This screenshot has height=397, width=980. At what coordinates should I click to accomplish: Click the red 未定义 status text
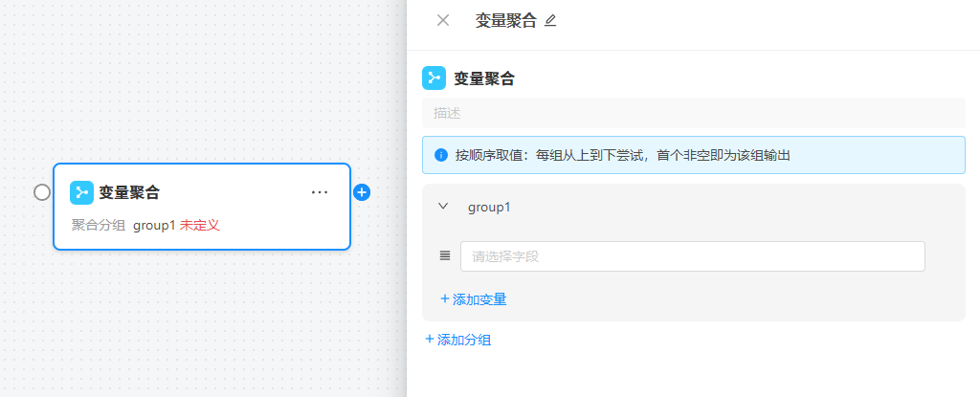click(x=200, y=226)
